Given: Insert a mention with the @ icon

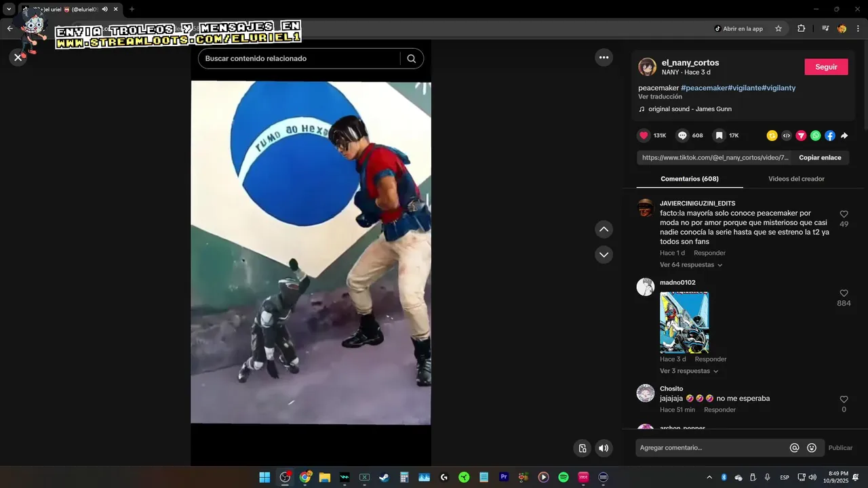Looking at the screenshot, I should pos(795,448).
